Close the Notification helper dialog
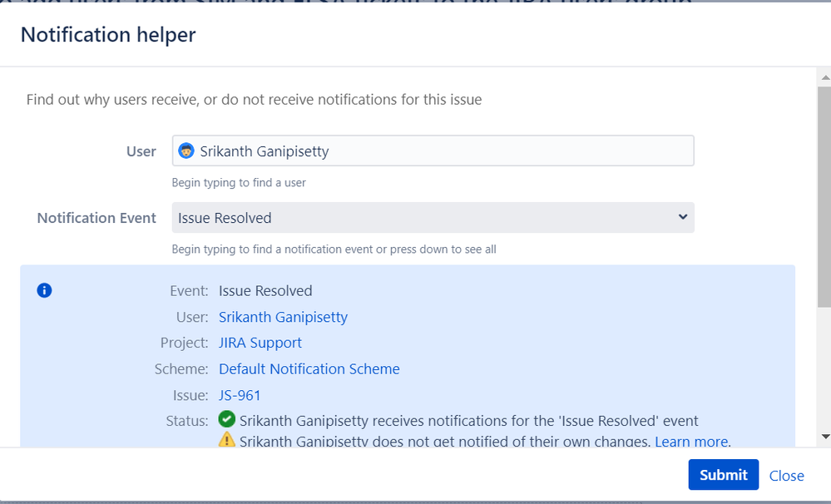Screen dimensions: 831x504 coord(786,476)
